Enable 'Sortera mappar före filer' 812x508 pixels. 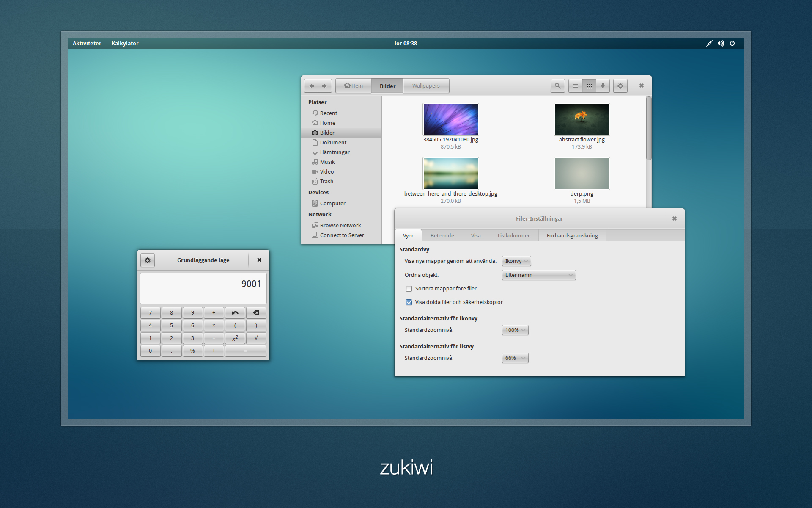tap(409, 288)
